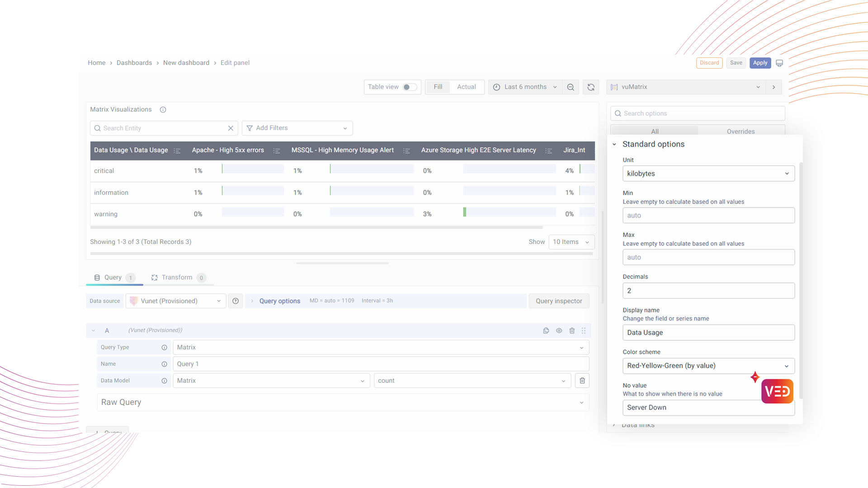Click the zoom out time range icon
The image size is (868, 488).
[571, 87]
